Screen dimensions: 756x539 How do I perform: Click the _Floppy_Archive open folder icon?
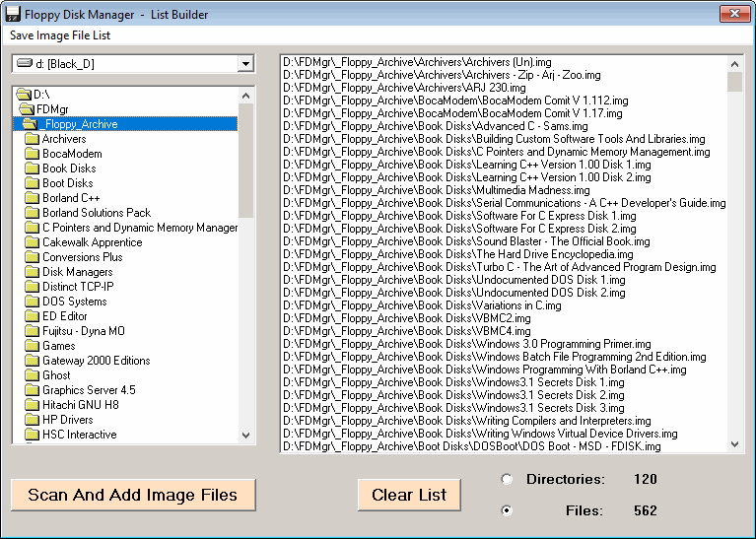30,124
